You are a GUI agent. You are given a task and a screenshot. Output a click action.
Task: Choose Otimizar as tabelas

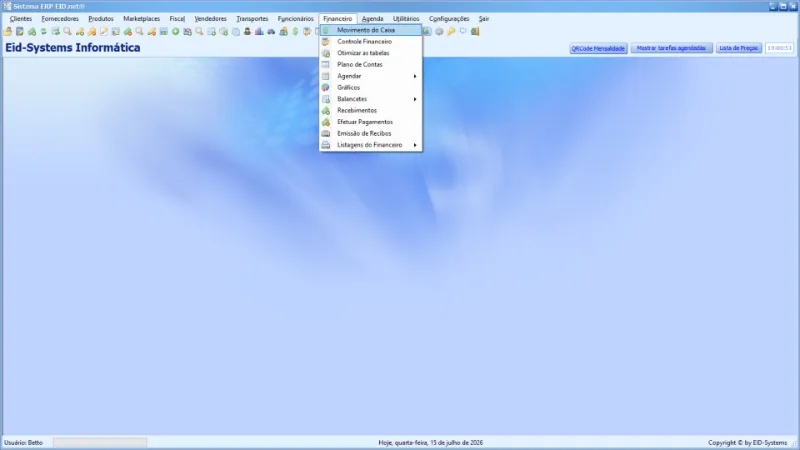[x=371, y=53]
